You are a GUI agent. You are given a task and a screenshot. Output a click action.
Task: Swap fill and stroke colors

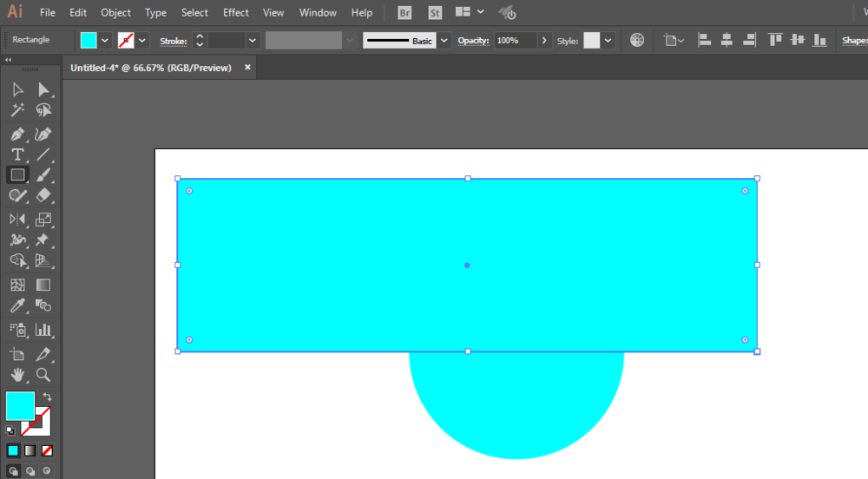(x=48, y=397)
